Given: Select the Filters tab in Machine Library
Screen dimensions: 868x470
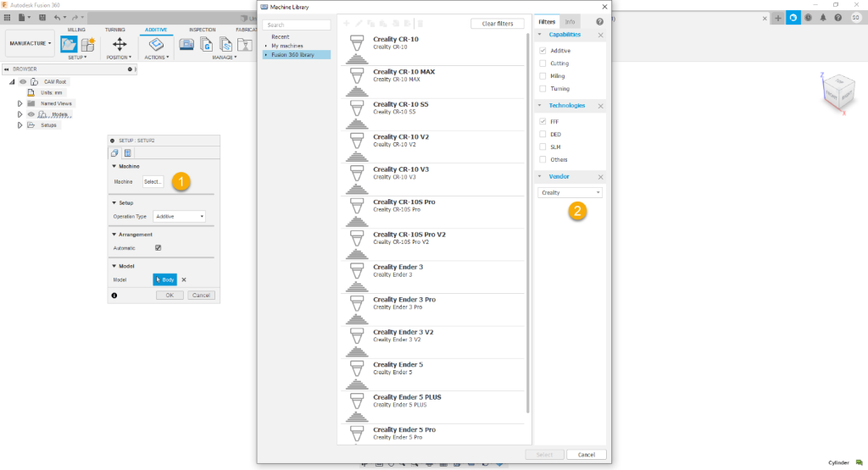Looking at the screenshot, I should [x=547, y=22].
